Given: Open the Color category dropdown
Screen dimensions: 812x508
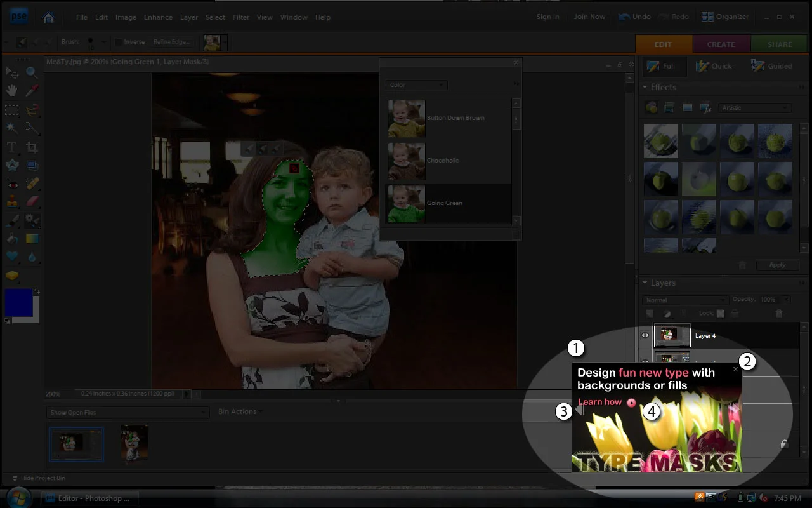Looking at the screenshot, I should 417,84.
